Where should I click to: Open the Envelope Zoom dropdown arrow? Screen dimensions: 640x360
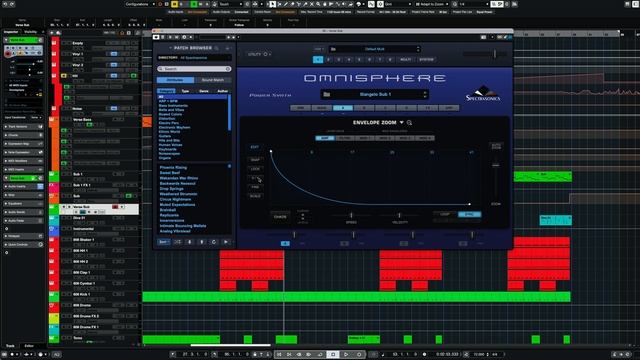[x=402, y=122]
